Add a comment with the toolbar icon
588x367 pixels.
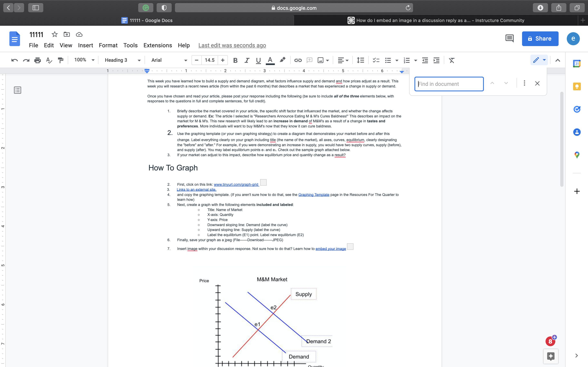pyautogui.click(x=309, y=60)
